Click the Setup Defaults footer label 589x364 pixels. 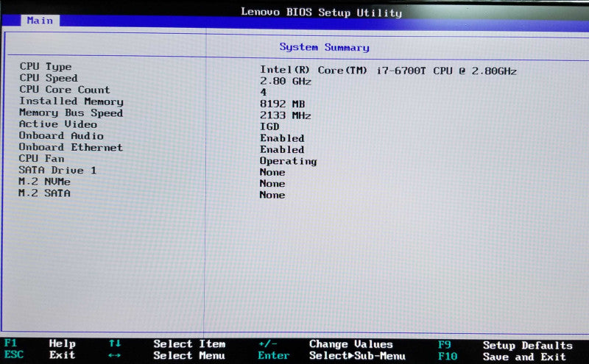(x=528, y=345)
